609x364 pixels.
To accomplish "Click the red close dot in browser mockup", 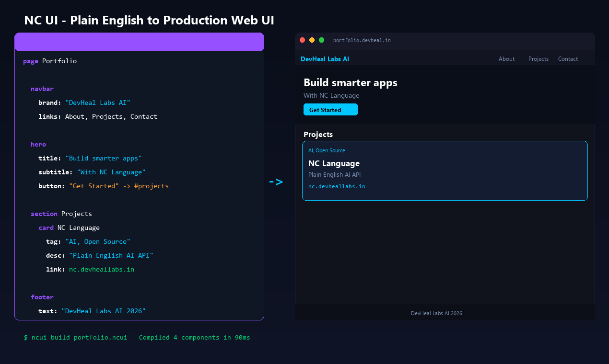I will coord(302,40).
